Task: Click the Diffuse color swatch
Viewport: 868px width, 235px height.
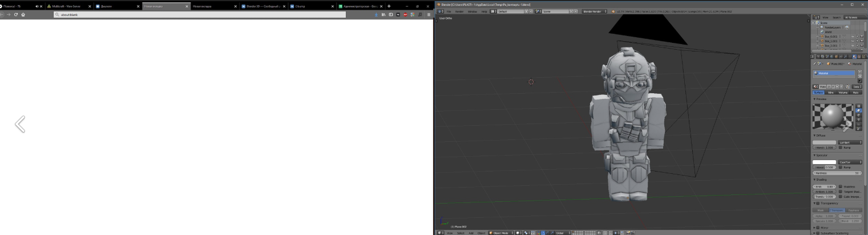Action: [824, 142]
